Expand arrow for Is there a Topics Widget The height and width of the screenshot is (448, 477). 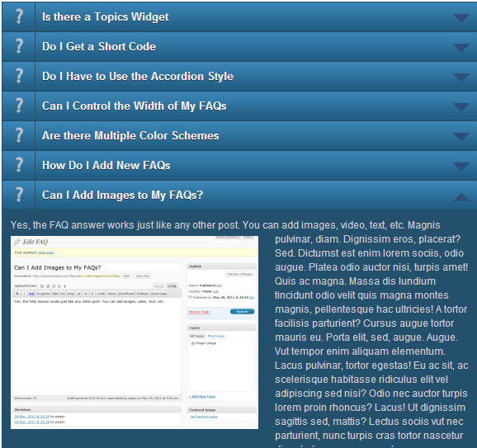(x=460, y=18)
